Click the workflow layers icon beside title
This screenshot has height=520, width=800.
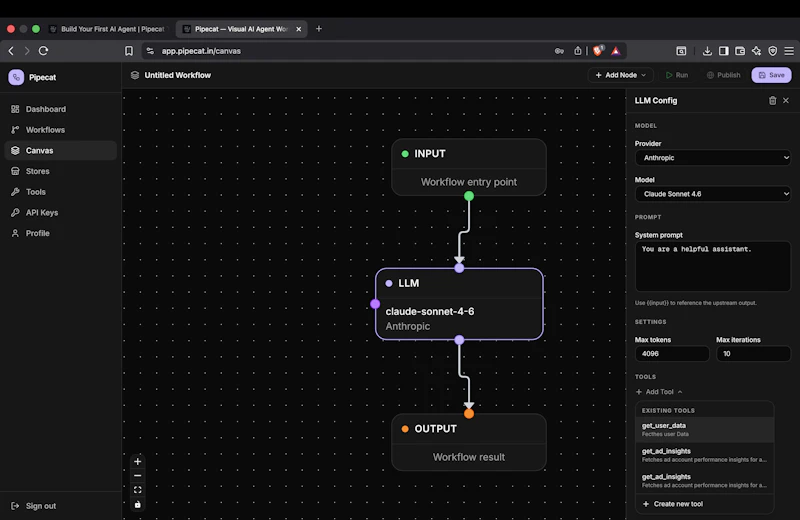(135, 75)
